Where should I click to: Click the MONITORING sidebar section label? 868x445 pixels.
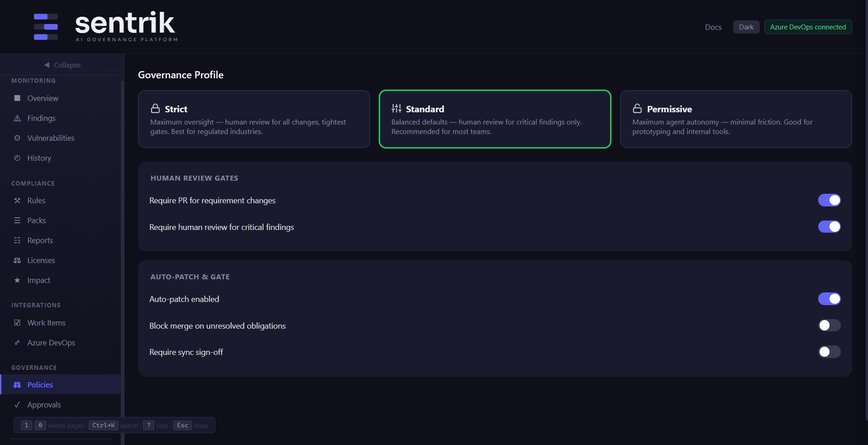pos(33,81)
